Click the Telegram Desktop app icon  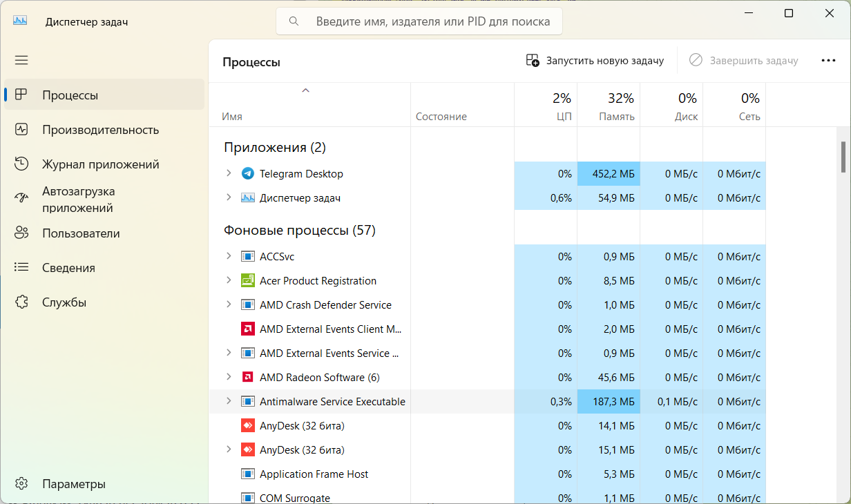click(x=248, y=174)
